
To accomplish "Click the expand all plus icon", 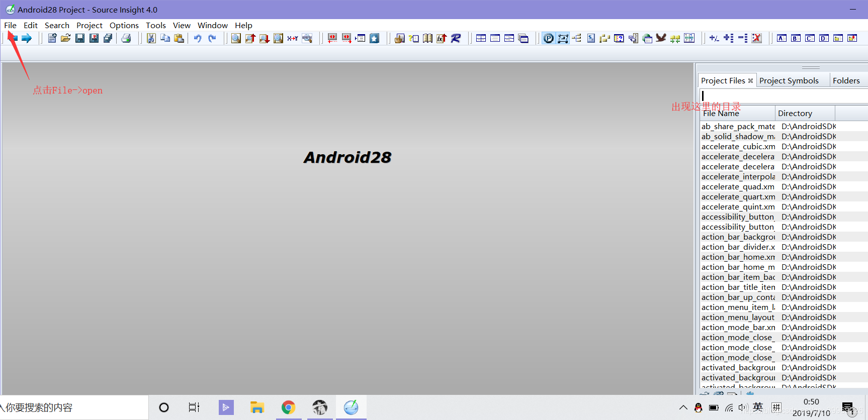I will pyautogui.click(x=728, y=38).
